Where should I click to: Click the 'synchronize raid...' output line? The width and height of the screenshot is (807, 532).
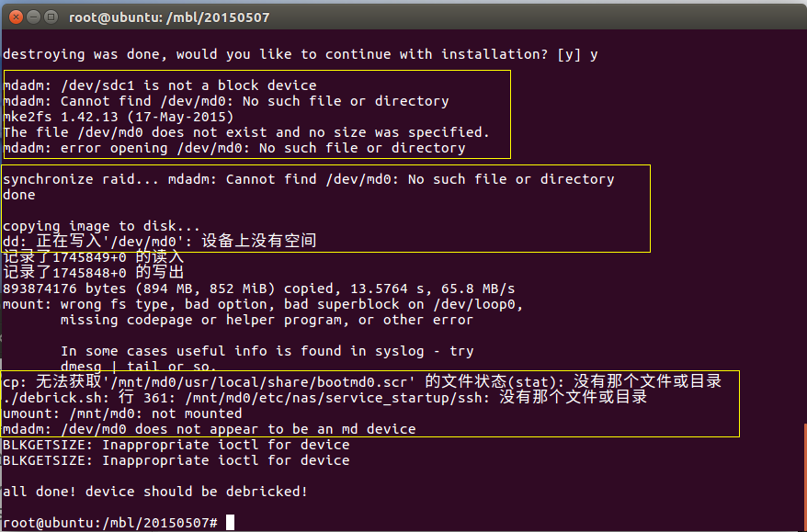click(308, 179)
